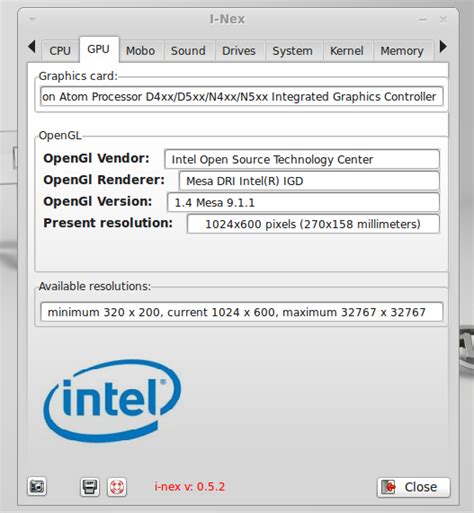The image size is (474, 513).
Task: Click the 'OpenGL' group heading
Action: [60, 136]
